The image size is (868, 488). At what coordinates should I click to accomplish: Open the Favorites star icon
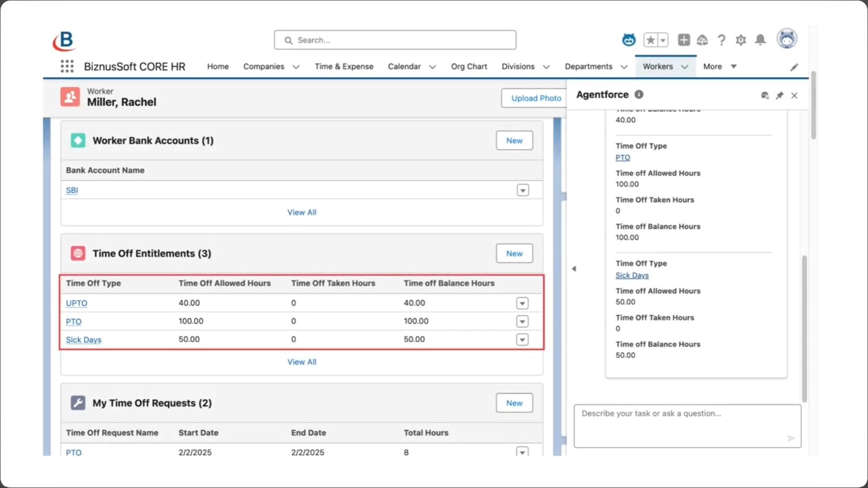click(650, 40)
